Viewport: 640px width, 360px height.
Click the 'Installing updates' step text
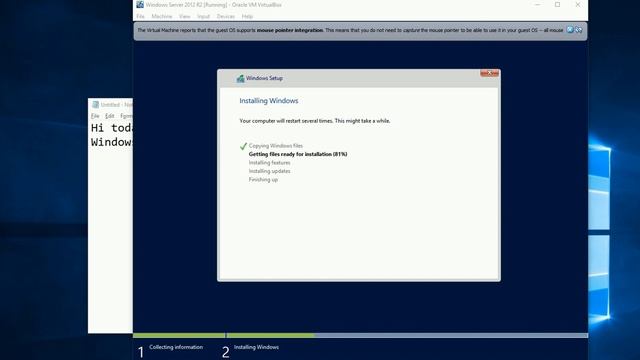(x=269, y=171)
